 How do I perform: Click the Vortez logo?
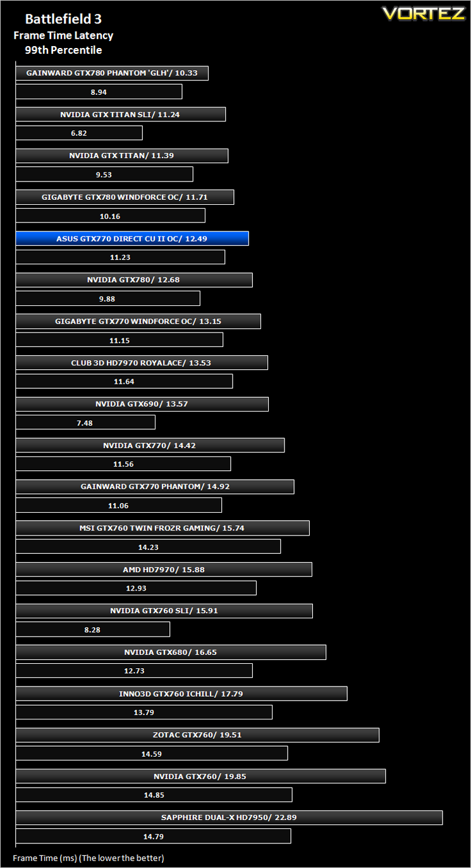point(423,14)
